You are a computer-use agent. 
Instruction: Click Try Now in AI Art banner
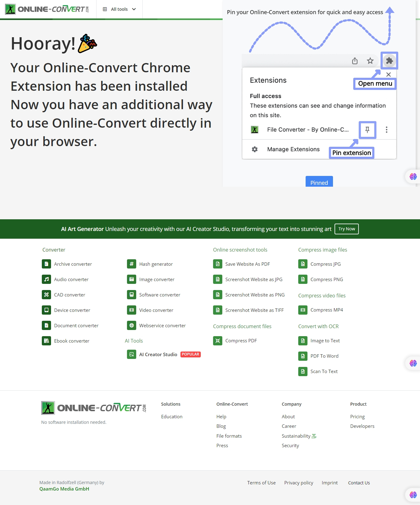click(x=347, y=229)
